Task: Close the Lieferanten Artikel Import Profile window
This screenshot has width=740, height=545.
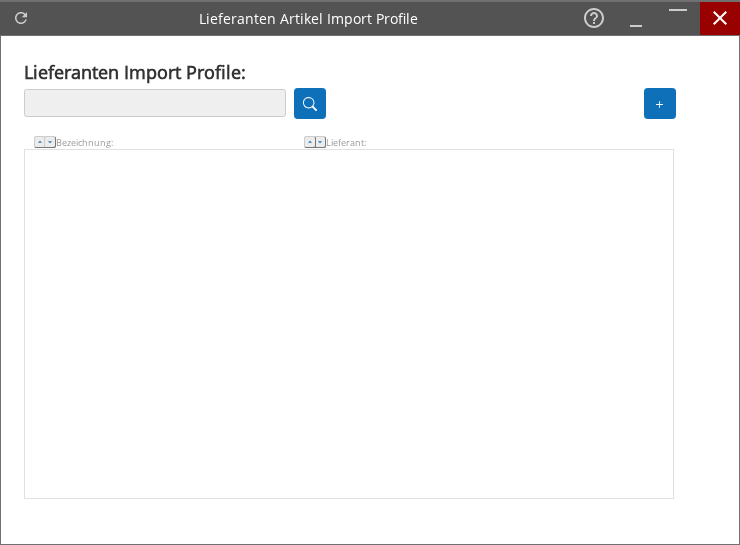Action: coord(719,18)
